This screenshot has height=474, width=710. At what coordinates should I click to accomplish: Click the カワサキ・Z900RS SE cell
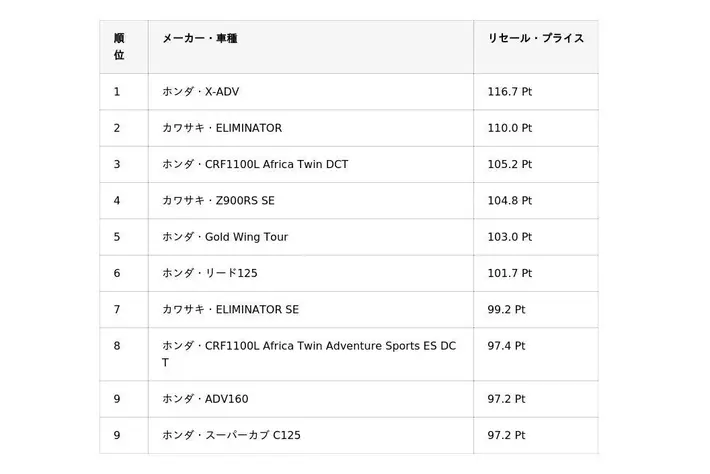click(x=218, y=200)
